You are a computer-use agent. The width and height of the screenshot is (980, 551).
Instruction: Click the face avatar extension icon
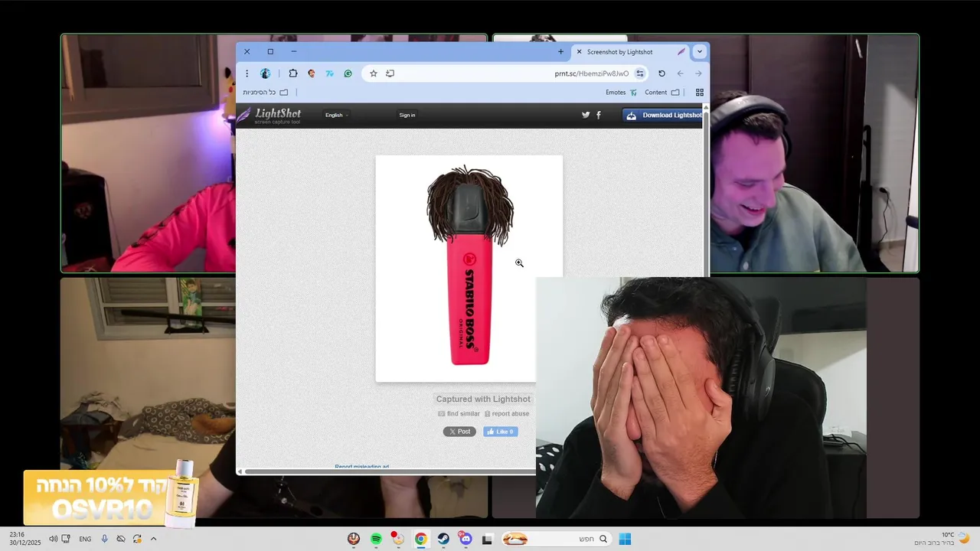pyautogui.click(x=312, y=73)
